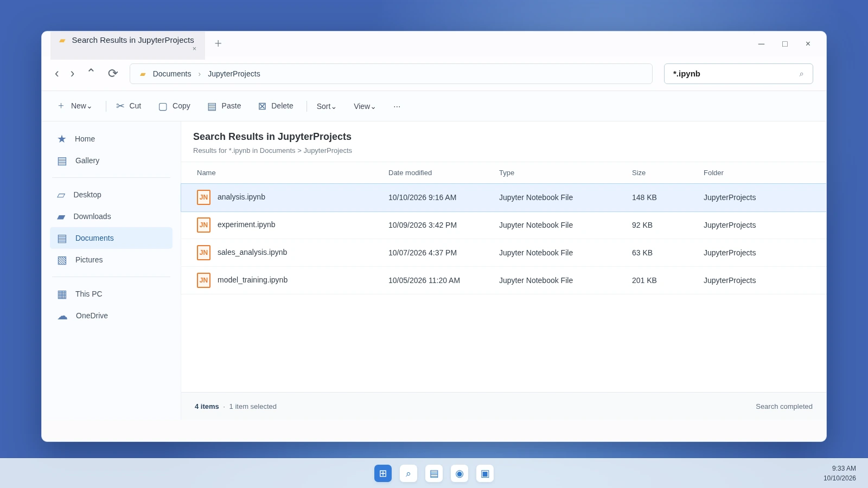Open the Sort dropdown
The height and width of the screenshot is (488, 868).
pyautogui.click(x=327, y=106)
